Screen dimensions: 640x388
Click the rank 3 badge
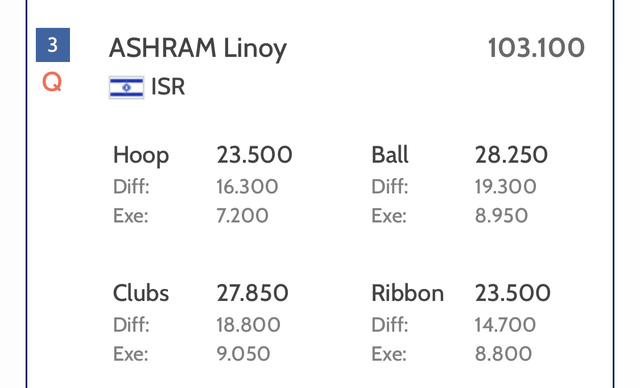click(53, 45)
